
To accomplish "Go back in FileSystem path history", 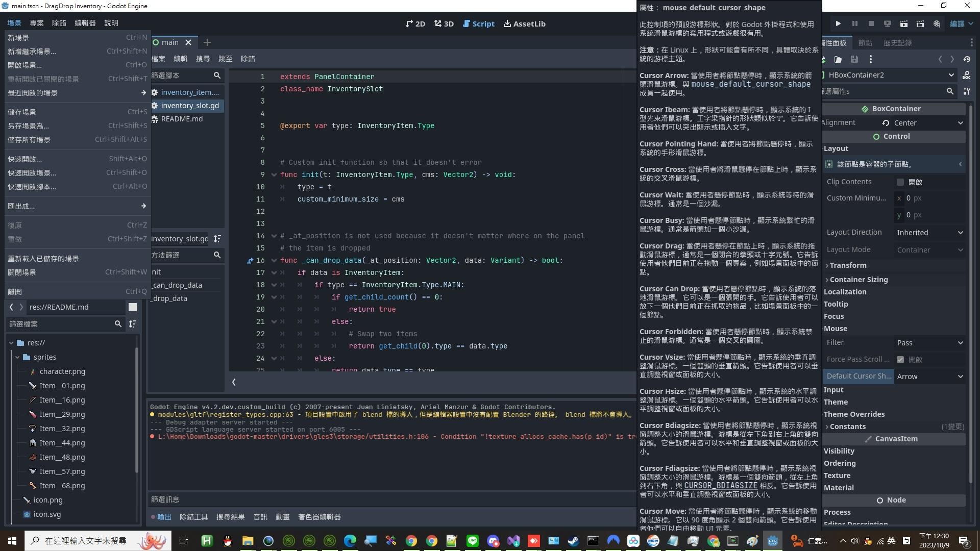I will coord(11,307).
